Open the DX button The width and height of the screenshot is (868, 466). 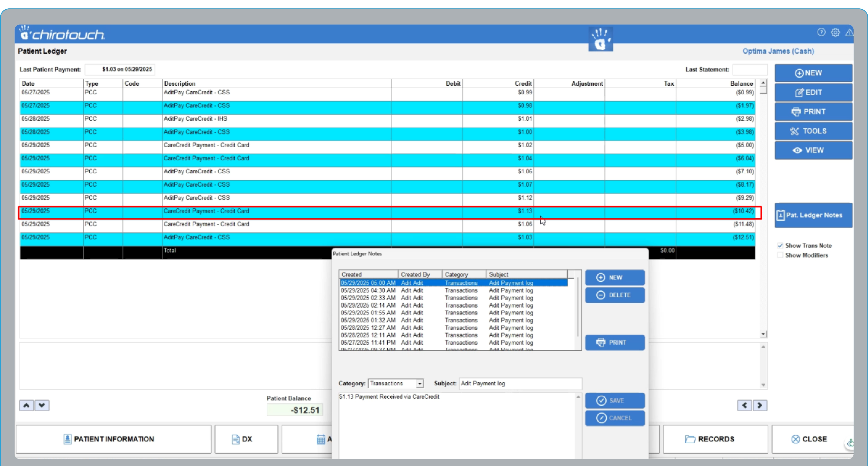[246, 439]
